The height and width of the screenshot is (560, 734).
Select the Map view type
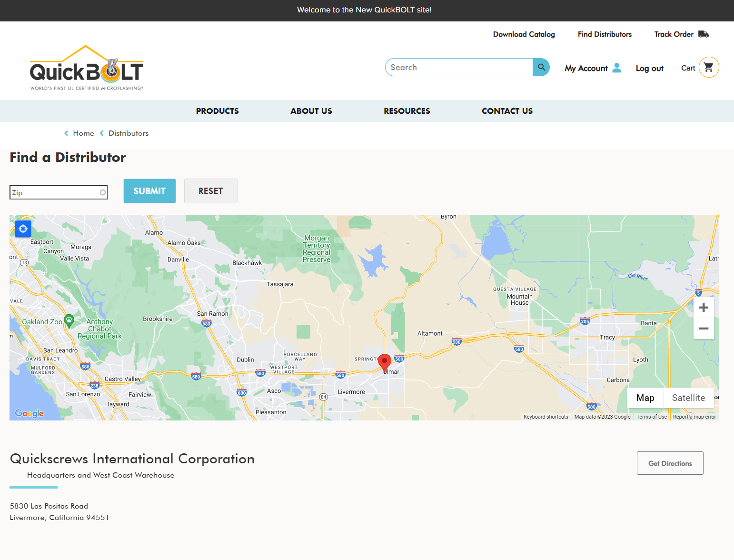click(645, 398)
